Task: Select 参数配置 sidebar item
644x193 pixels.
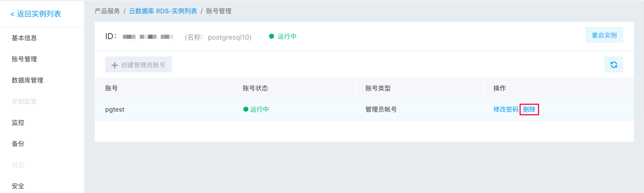Action: [24, 102]
